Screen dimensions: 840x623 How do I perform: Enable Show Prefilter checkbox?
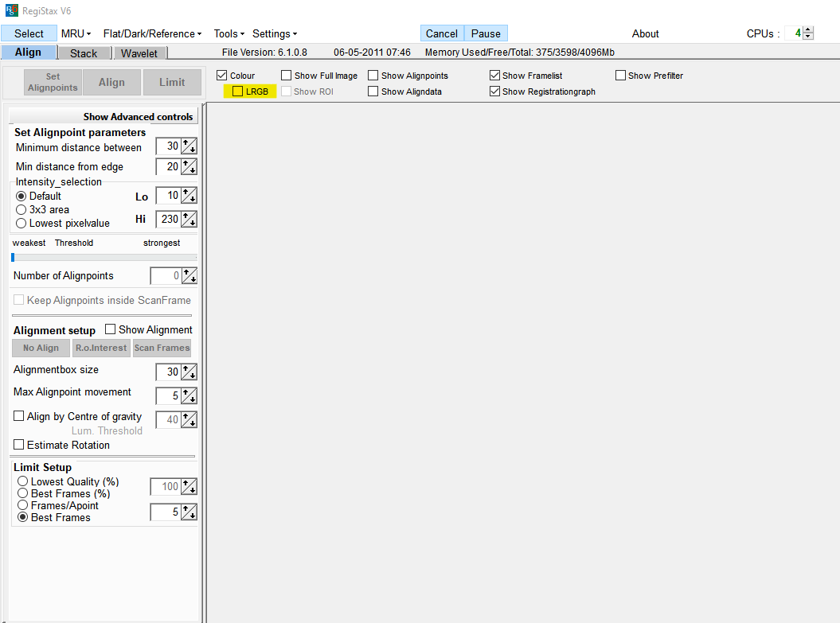pos(620,76)
